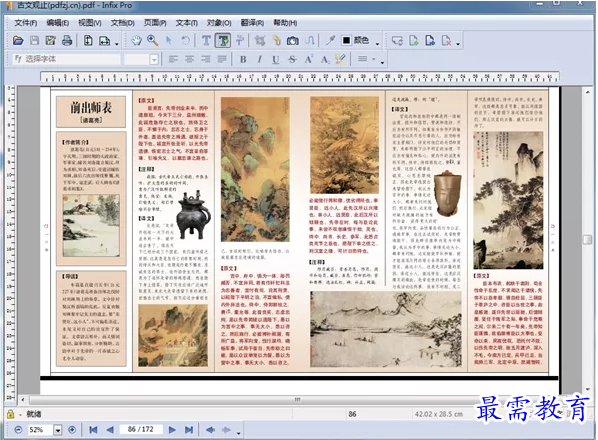This screenshot has height=440, width=598.
Task: Open the 文件(F) menu
Action: (26, 23)
